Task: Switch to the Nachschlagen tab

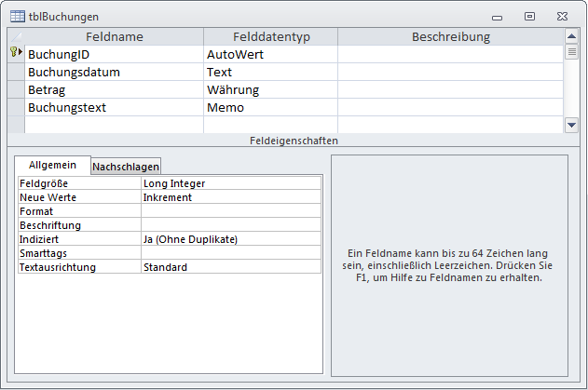Action: [126, 166]
